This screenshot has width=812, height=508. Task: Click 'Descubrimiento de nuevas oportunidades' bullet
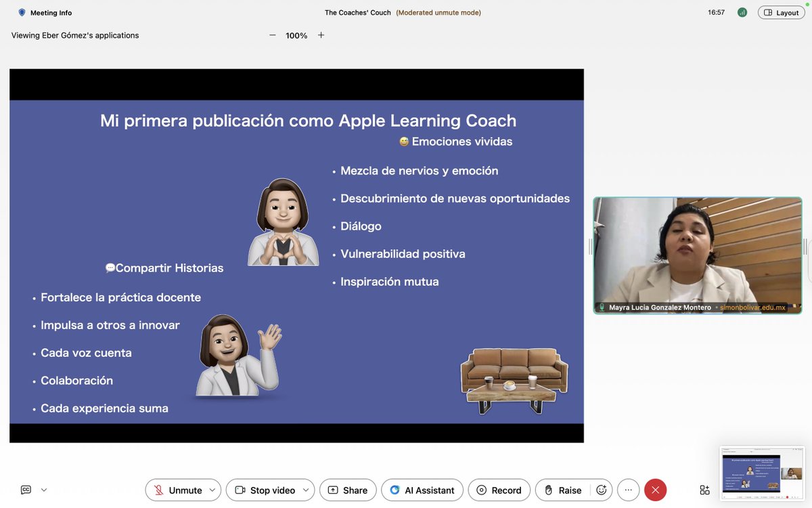click(x=455, y=198)
